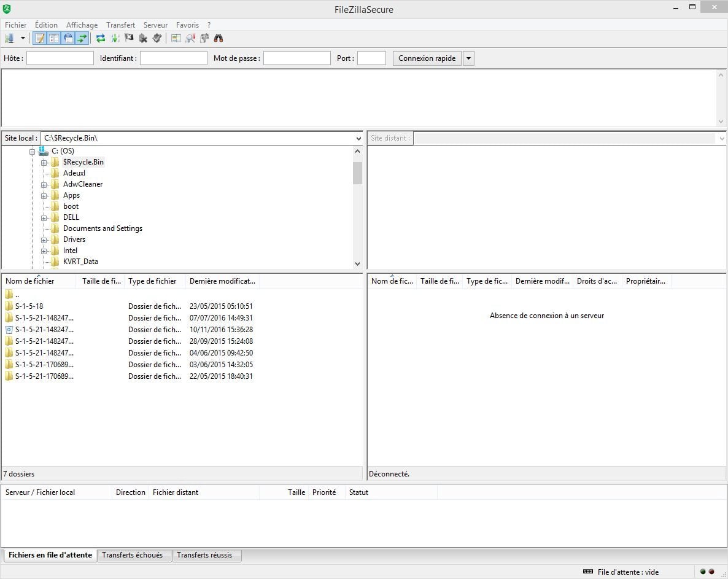Image resolution: width=728 pixels, height=579 pixels.
Task: Toggle the message log display
Action: click(x=40, y=38)
